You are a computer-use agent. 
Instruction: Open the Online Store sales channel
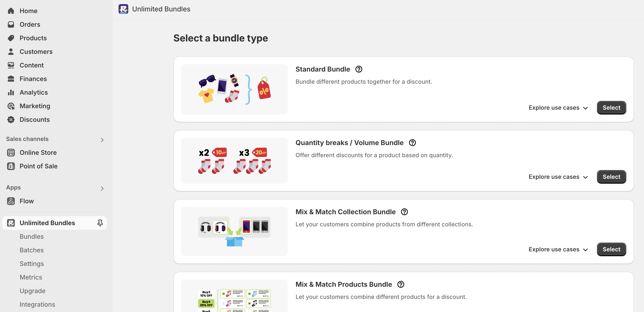(38, 152)
